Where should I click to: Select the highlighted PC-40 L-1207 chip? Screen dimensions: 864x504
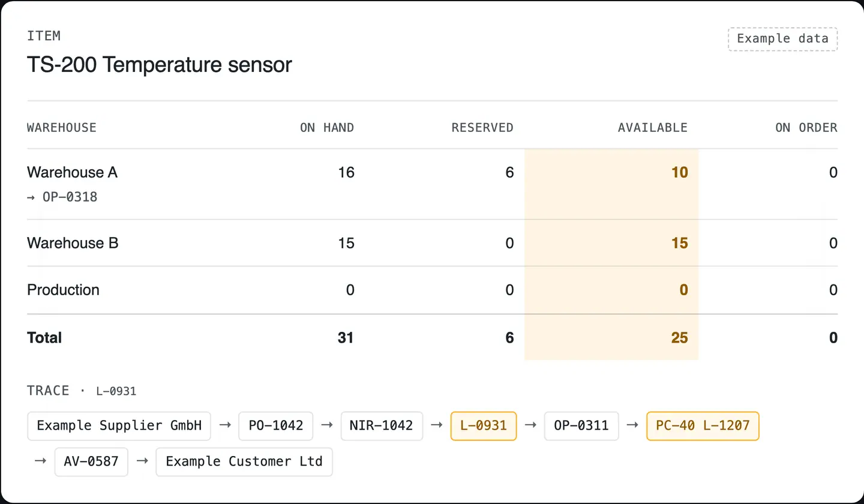[x=703, y=426]
